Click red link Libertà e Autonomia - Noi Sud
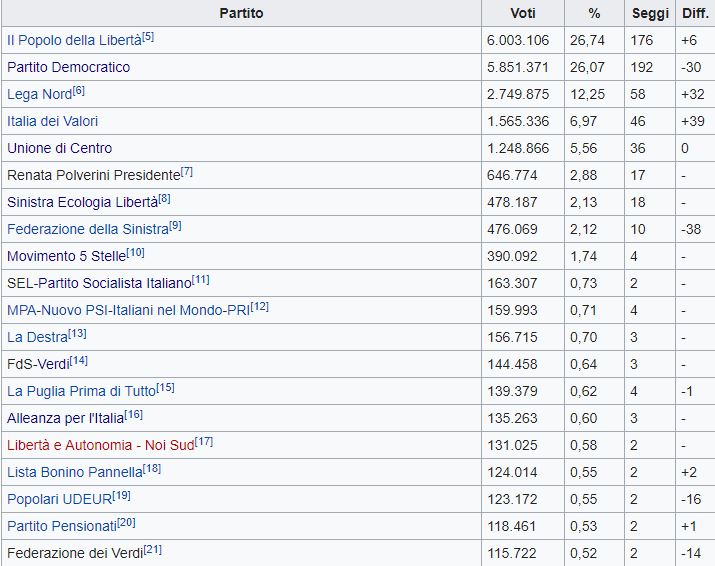715x566 pixels. pyautogui.click(x=100, y=445)
